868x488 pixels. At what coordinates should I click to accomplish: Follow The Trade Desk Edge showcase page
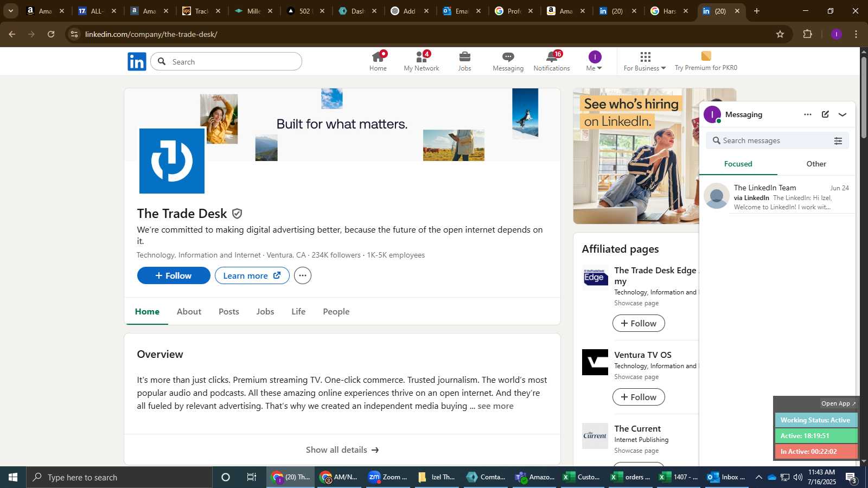(639, 324)
